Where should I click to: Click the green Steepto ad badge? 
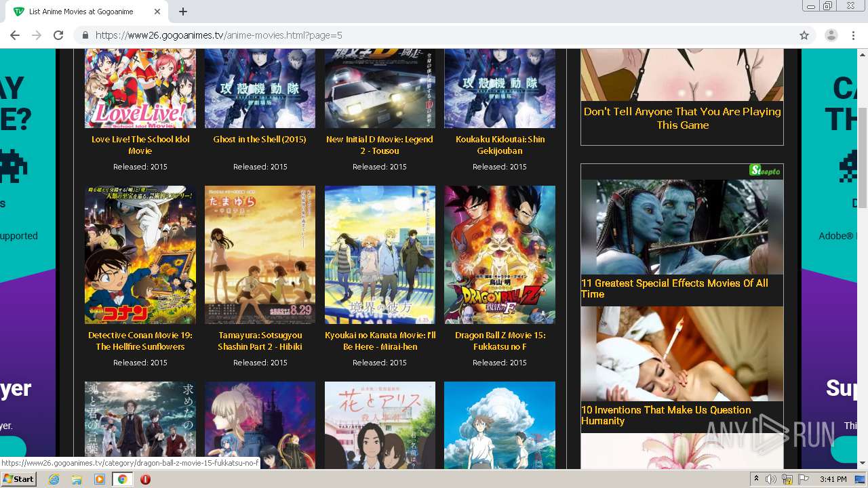pos(766,171)
